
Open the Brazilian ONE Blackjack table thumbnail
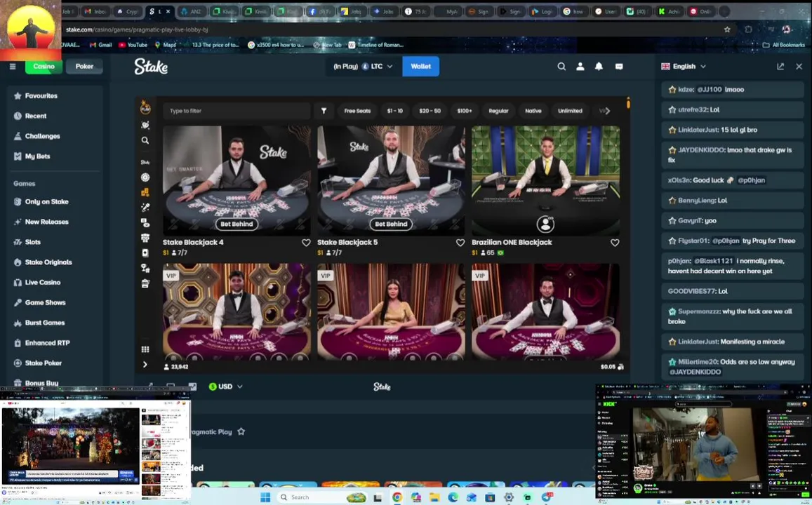pyautogui.click(x=545, y=180)
